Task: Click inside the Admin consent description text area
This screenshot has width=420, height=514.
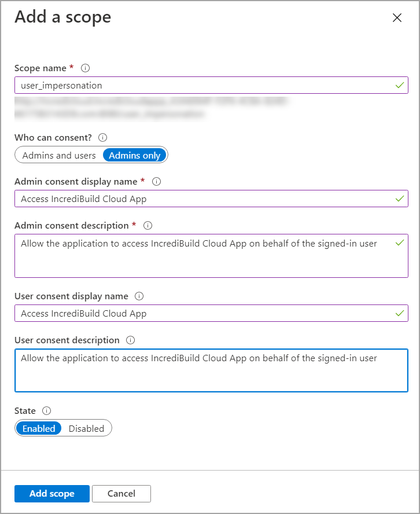Action: click(x=211, y=256)
